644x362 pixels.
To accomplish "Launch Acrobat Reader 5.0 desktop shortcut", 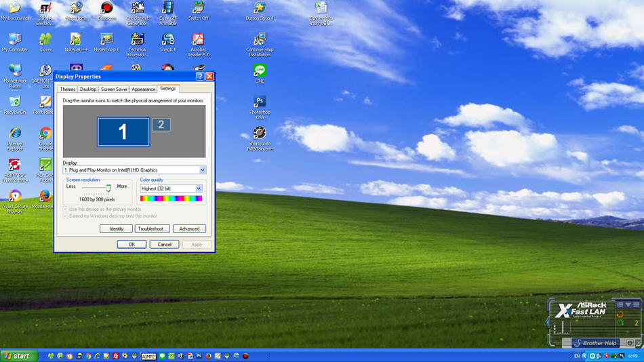I will 199,45.
